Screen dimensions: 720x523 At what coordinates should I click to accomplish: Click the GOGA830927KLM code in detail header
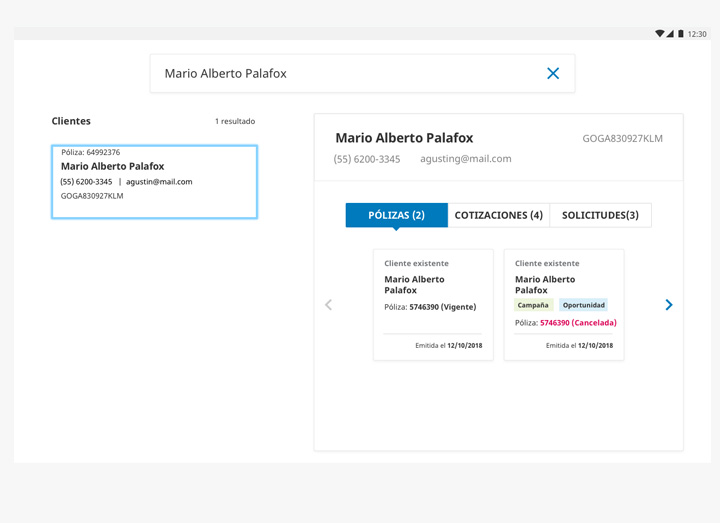(x=622, y=138)
